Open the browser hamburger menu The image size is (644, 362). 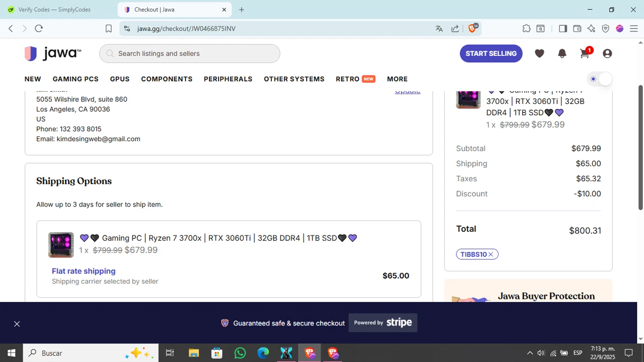coord(634,28)
